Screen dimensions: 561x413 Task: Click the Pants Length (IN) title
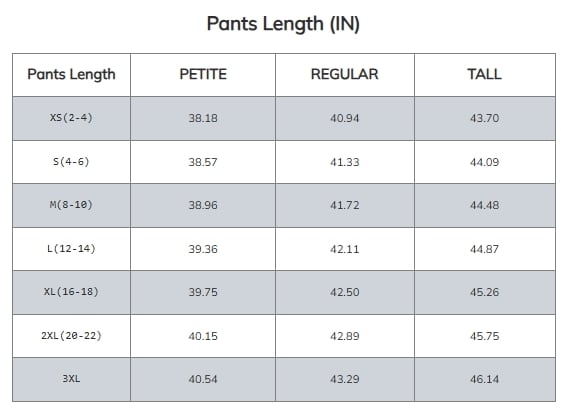pyautogui.click(x=283, y=24)
